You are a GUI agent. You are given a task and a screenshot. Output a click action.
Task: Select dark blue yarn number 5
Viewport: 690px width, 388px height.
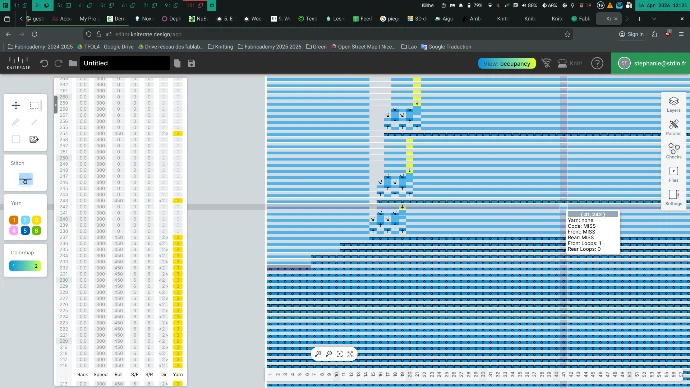pyautogui.click(x=25, y=230)
